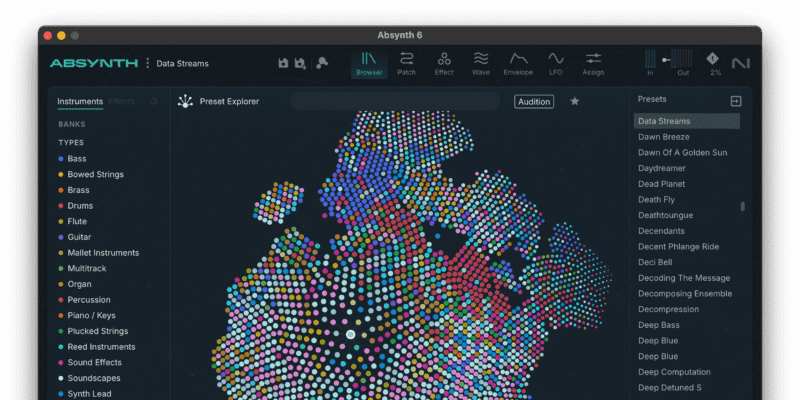The image size is (800, 400).
Task: Filter by Drums type
Action: tap(76, 206)
